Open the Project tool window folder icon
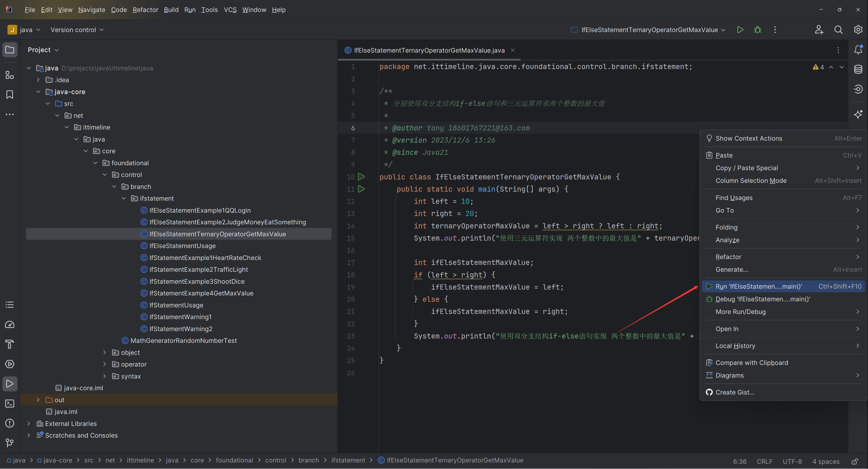The height and width of the screenshot is (469, 868). [x=10, y=50]
